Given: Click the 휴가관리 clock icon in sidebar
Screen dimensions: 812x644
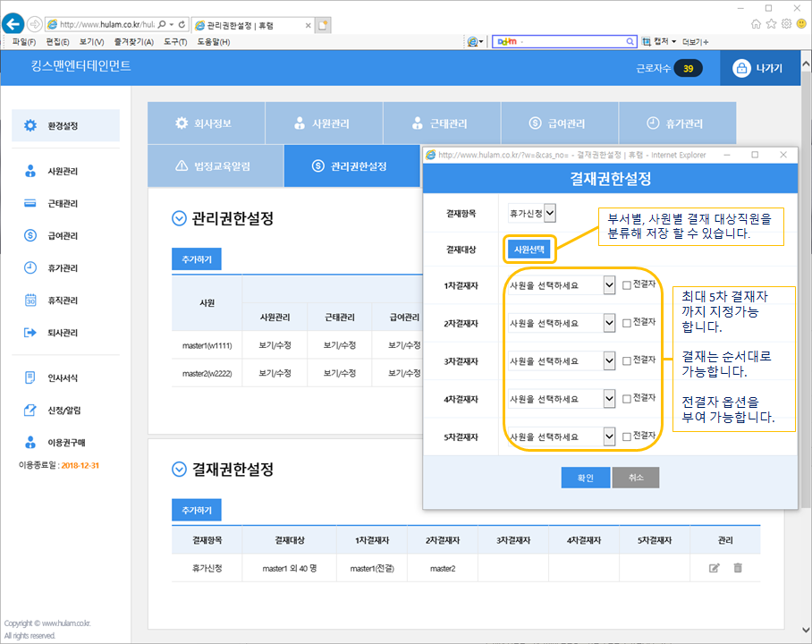Looking at the screenshot, I should 30,268.
